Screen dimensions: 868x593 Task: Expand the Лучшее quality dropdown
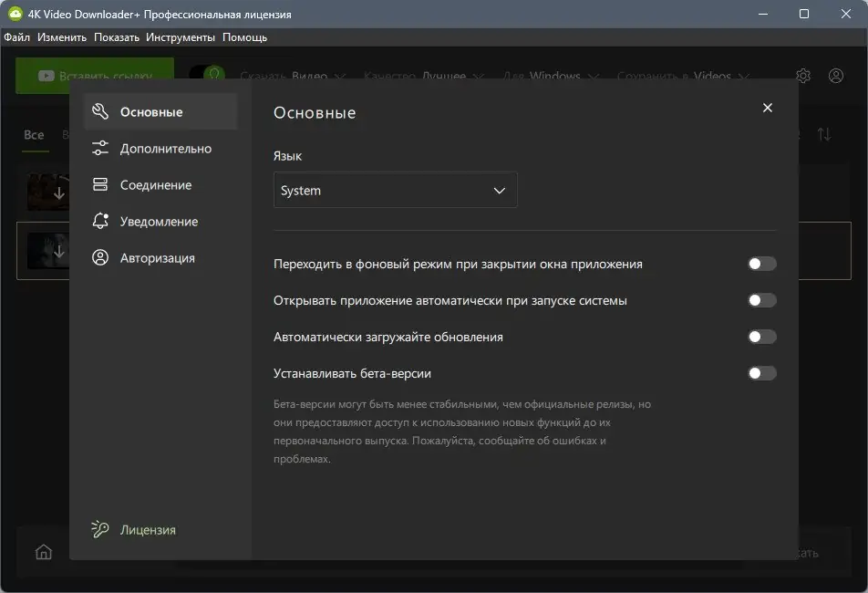click(452, 76)
